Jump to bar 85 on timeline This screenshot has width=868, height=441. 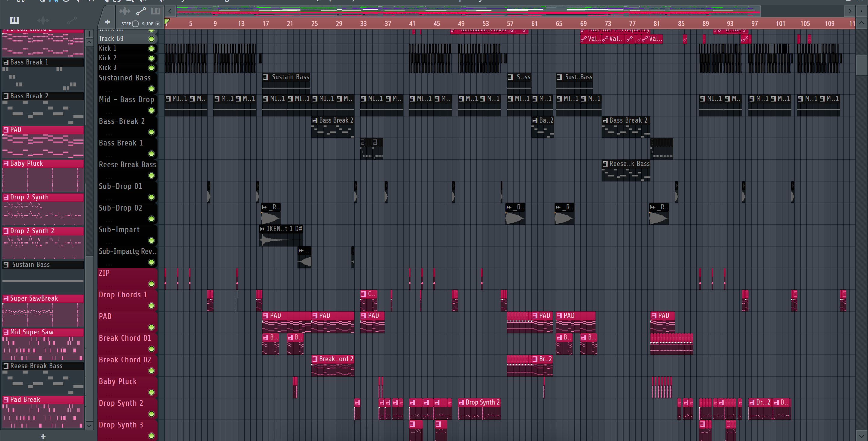[x=681, y=23]
